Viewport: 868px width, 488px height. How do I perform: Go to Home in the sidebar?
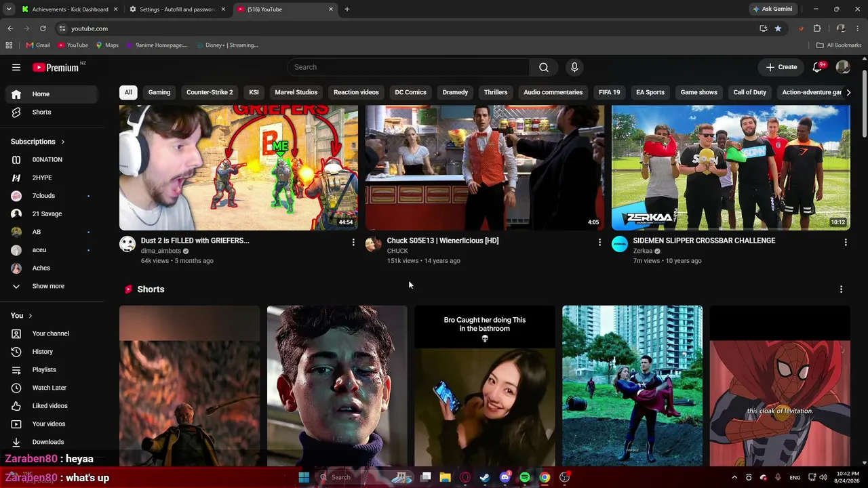(53, 94)
